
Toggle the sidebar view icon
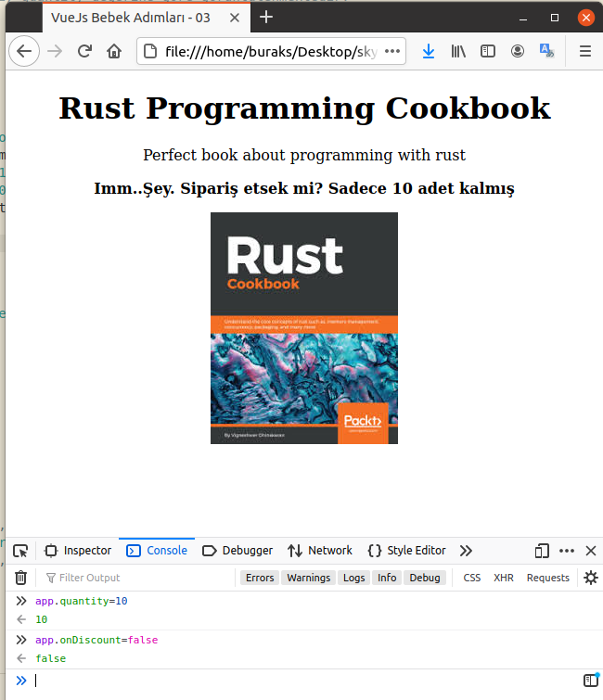(x=487, y=52)
